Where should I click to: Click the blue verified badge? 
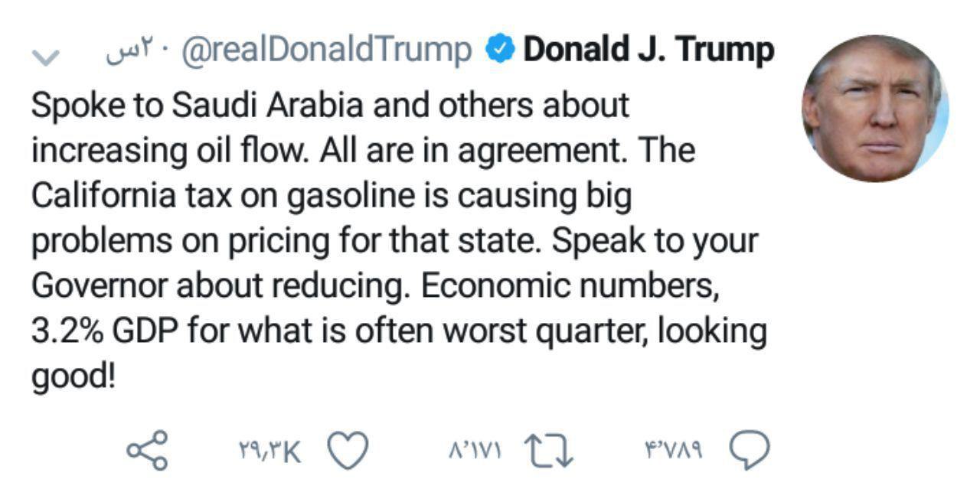[500, 51]
